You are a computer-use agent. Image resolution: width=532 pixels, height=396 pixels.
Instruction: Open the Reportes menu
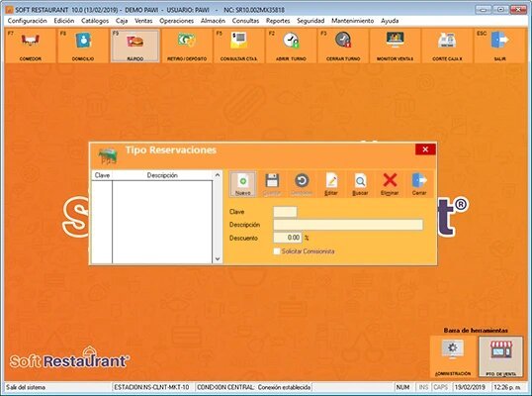[x=278, y=21]
